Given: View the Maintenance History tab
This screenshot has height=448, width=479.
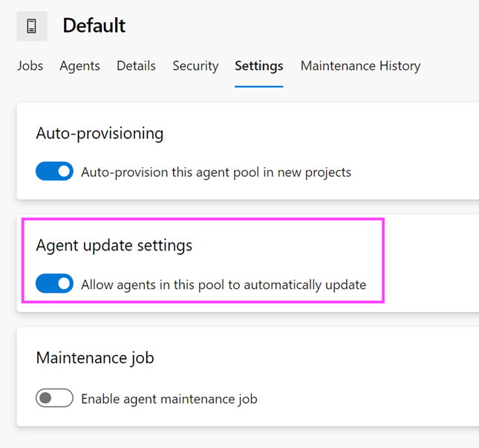Looking at the screenshot, I should (360, 66).
